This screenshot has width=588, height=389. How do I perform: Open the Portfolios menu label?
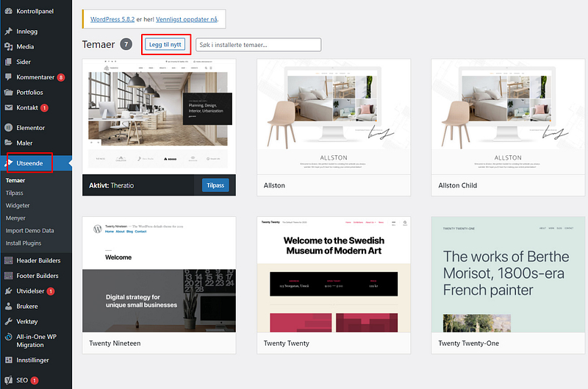coord(29,92)
